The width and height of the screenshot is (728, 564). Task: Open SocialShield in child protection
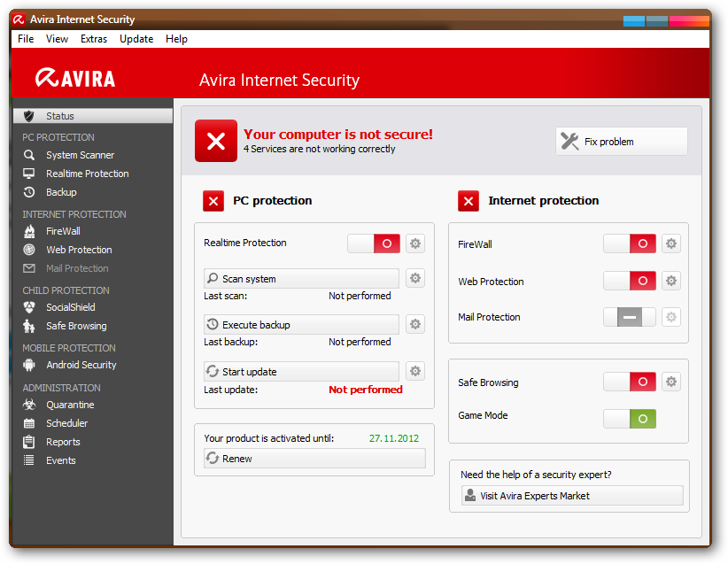70,307
